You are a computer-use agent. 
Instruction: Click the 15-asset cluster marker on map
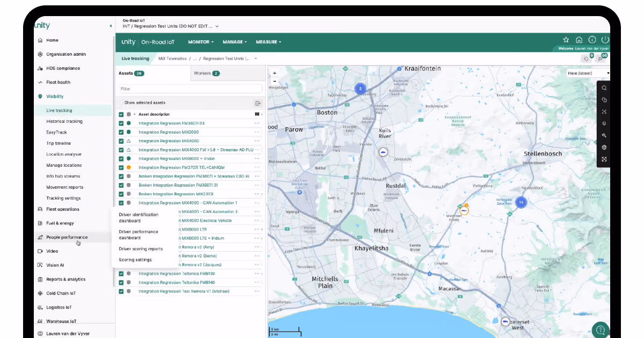click(521, 202)
